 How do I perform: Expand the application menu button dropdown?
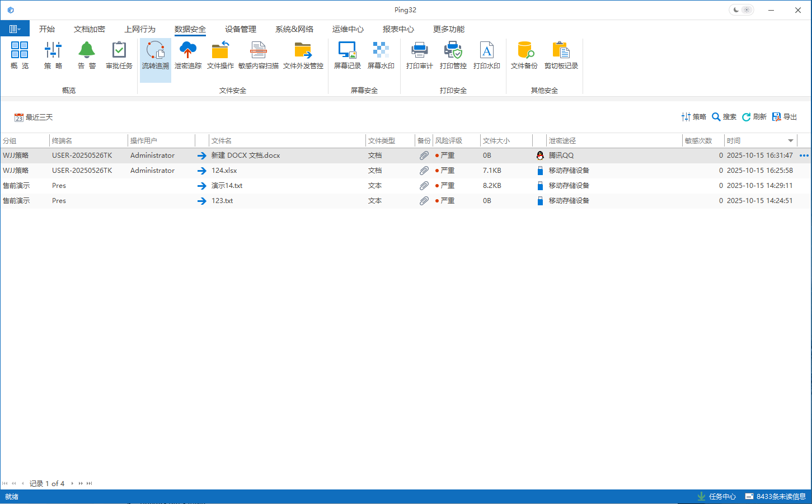[x=15, y=29]
